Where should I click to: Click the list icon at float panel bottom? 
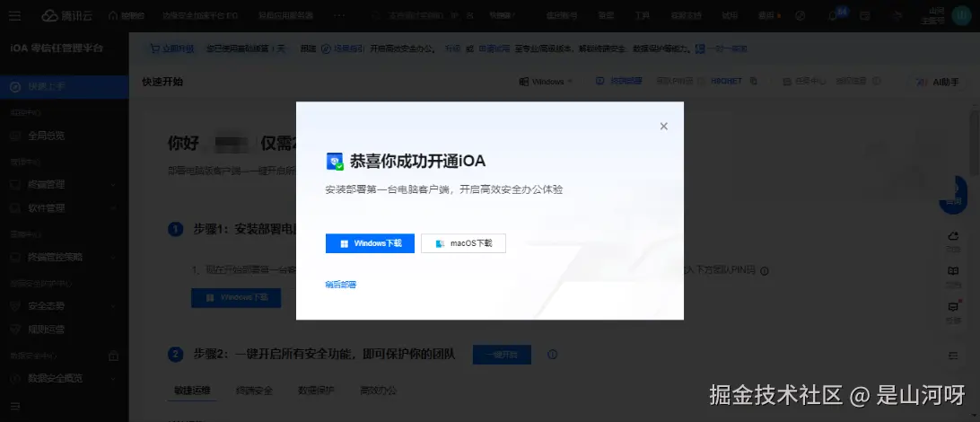click(953, 355)
